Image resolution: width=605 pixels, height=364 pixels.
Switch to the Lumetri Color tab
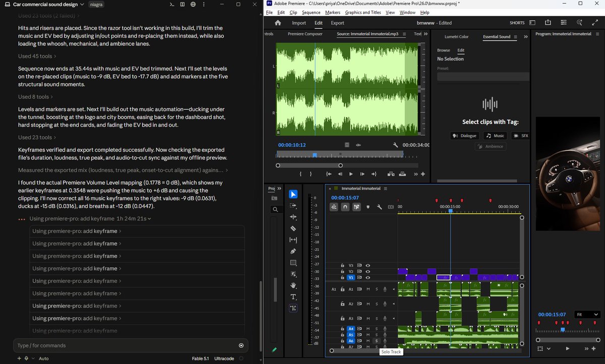point(456,37)
